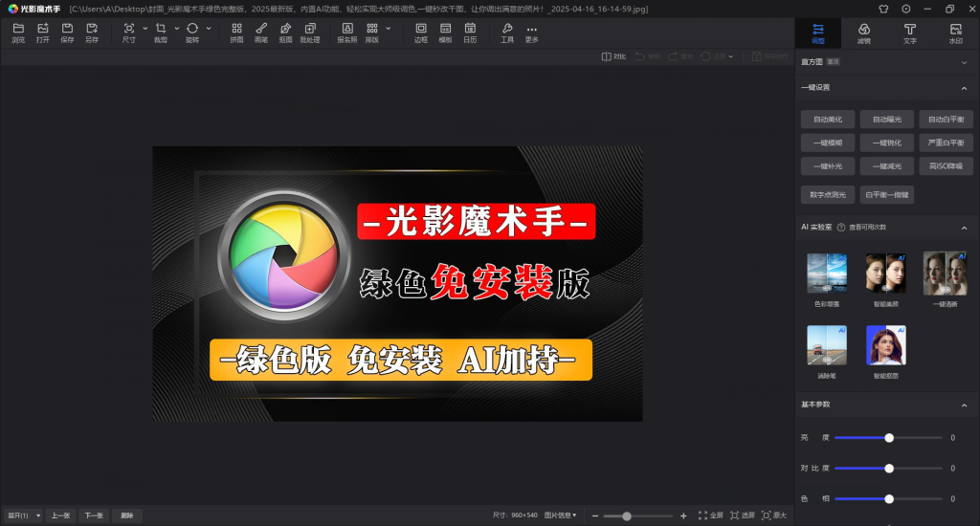This screenshot has width=980, height=526.
Task: Adjust the 对比度 contrast slider
Action: coord(889,469)
